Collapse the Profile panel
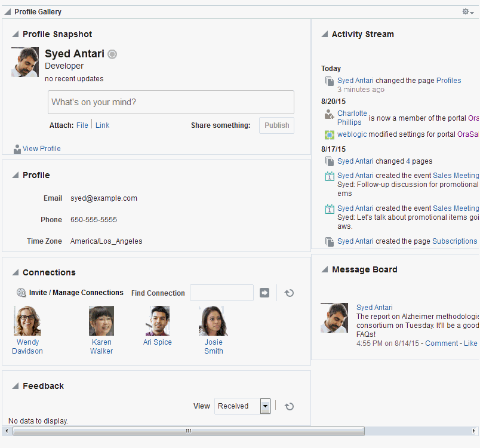This screenshot has height=448, width=480. (x=16, y=175)
